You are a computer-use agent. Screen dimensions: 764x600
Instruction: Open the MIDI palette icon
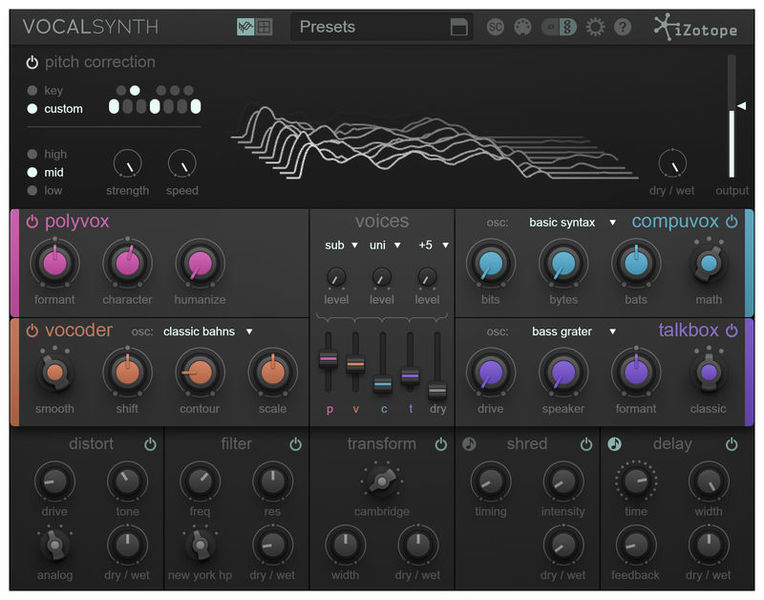click(523, 27)
